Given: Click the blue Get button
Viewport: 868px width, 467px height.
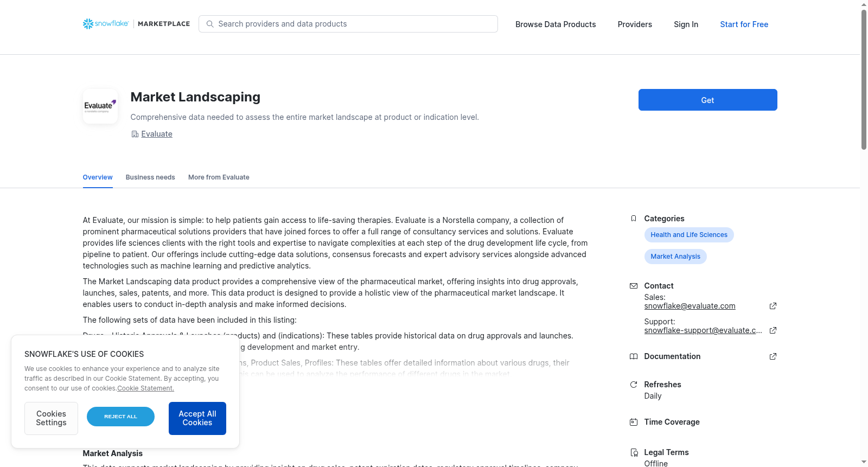Looking at the screenshot, I should coord(707,100).
